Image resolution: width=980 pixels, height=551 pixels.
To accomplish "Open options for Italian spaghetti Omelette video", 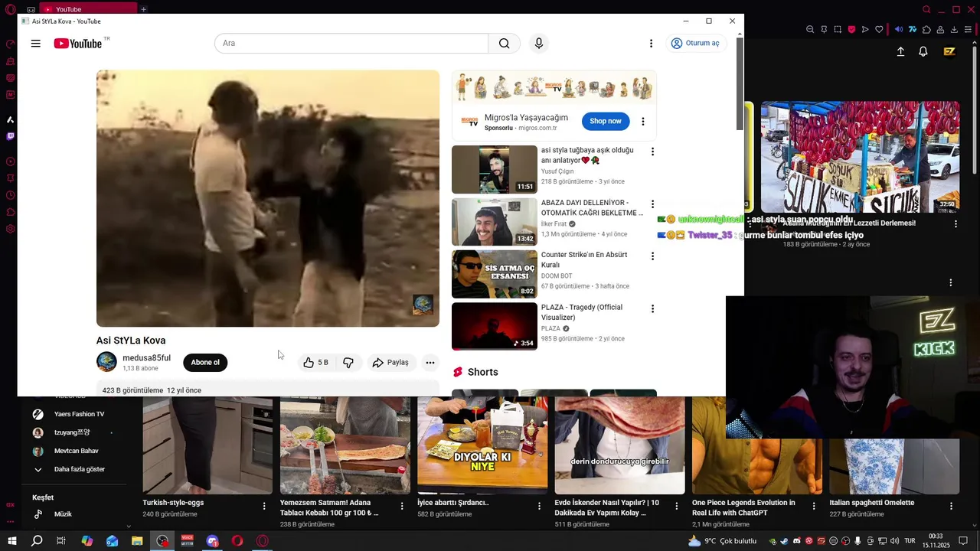I will click(951, 506).
